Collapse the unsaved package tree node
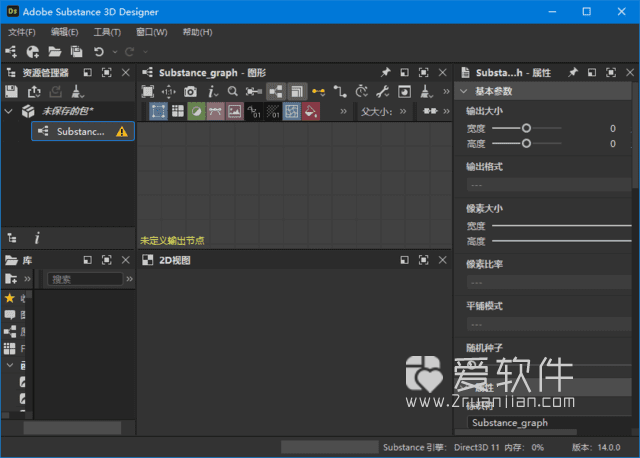The height and width of the screenshot is (458, 640). pos(9,111)
